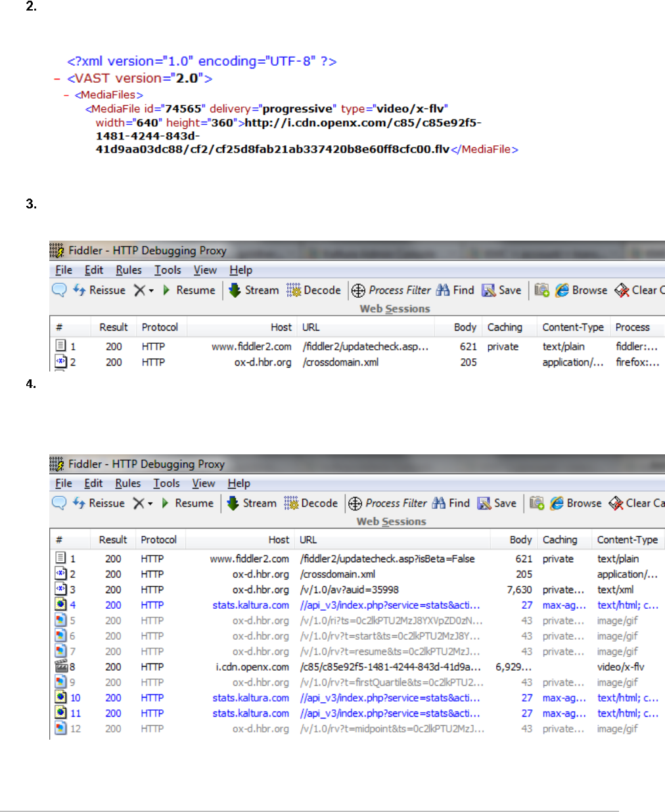The image size is (665, 812).
Task: Open Help menu in step 4 Fiddler window
Action: tap(239, 483)
